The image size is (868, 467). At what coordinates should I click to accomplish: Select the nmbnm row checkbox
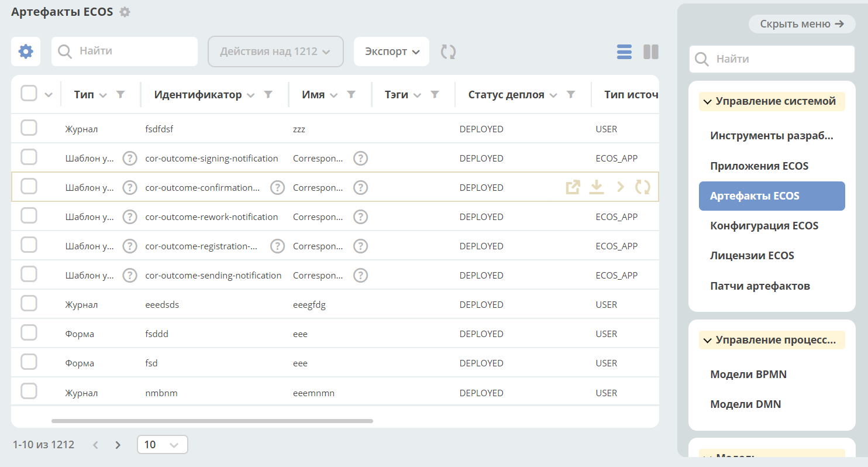click(x=29, y=391)
